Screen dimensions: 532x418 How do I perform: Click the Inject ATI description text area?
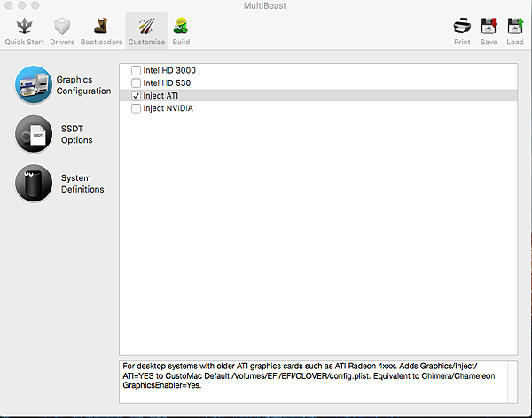[313, 382]
